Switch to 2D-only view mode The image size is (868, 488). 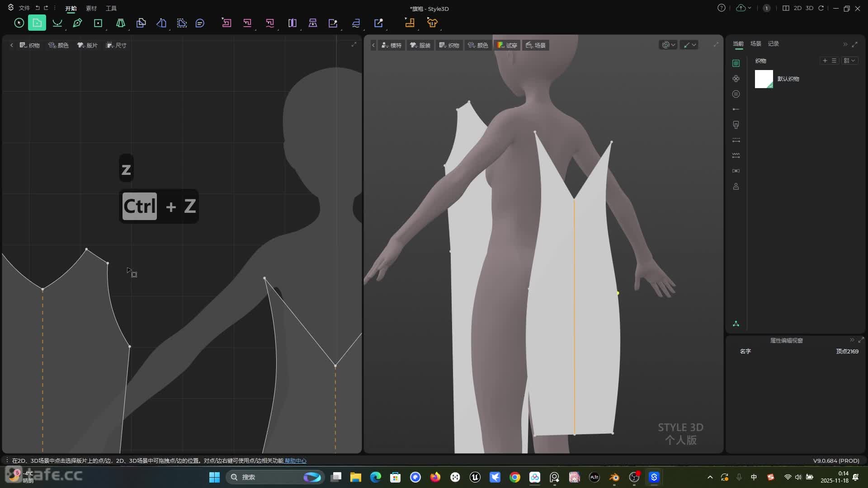point(797,8)
